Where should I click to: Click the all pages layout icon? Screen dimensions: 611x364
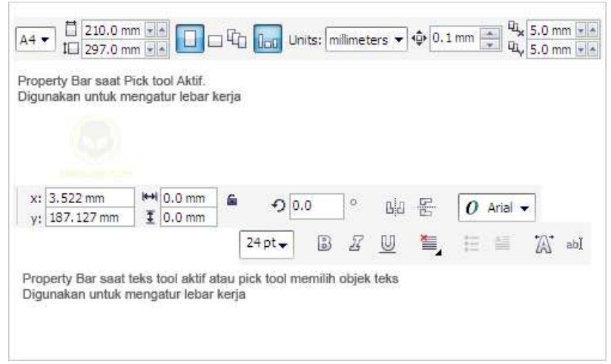pyautogui.click(x=237, y=39)
